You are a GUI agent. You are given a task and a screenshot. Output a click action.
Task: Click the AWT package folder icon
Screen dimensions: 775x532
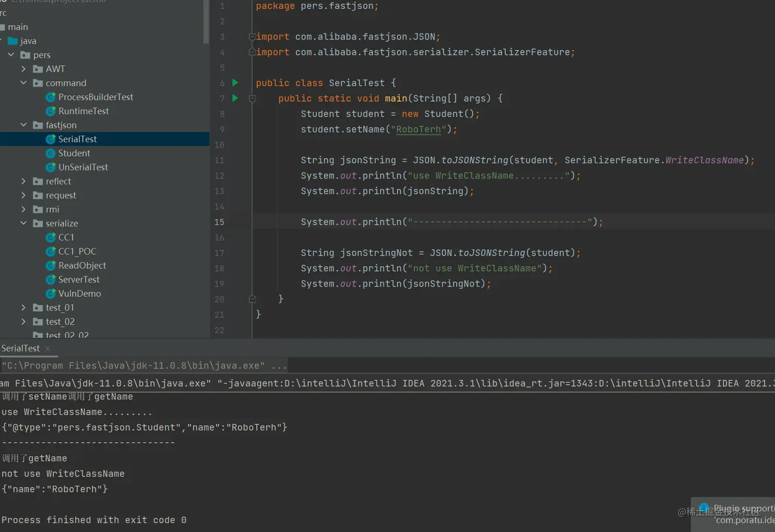point(38,69)
